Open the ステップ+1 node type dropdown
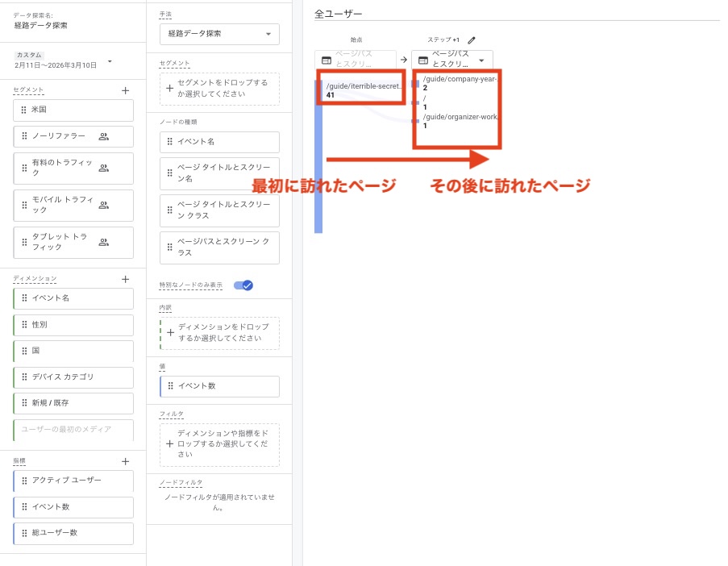The width and height of the screenshot is (728, 566). [x=481, y=60]
